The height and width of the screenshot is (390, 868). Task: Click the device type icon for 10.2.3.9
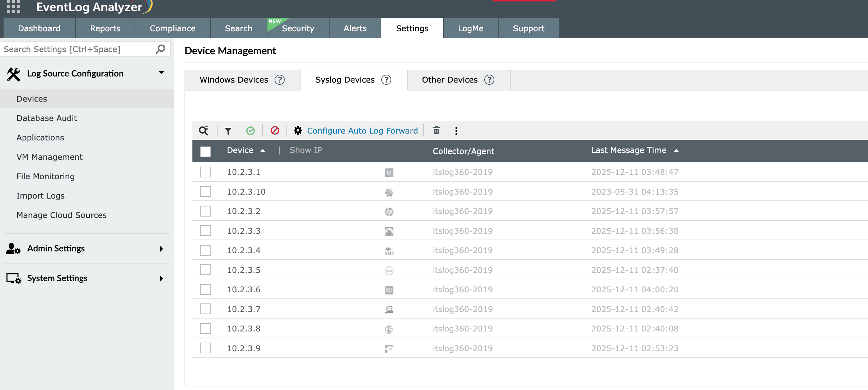[x=389, y=349]
